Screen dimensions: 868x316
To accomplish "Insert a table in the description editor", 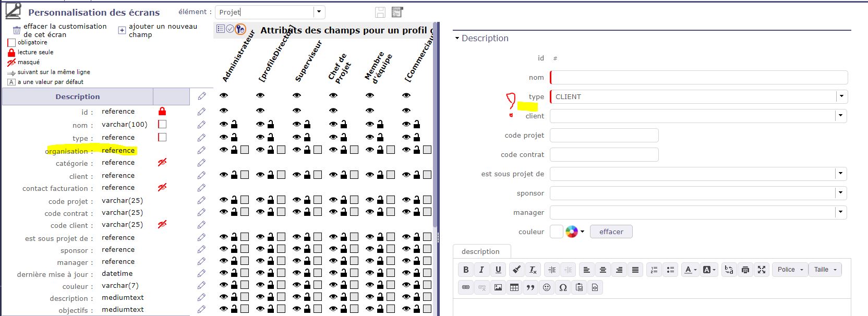I will coord(514,287).
